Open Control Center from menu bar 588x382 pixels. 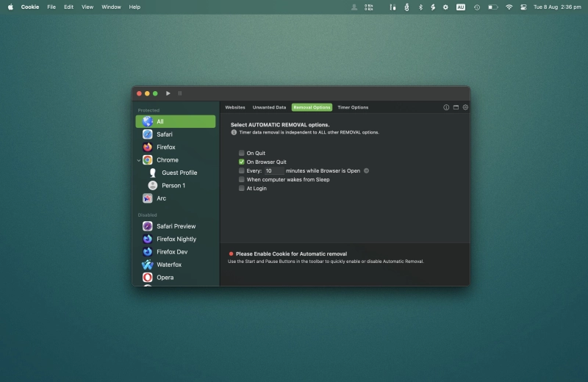click(x=523, y=7)
